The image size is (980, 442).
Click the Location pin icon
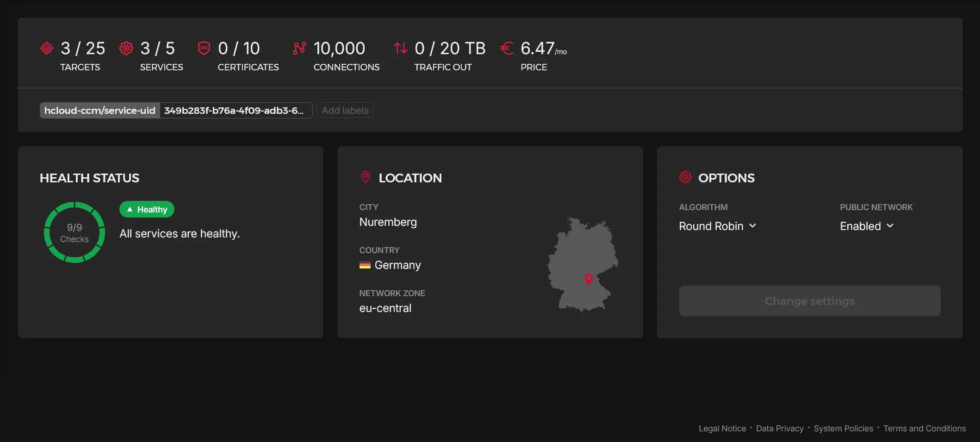click(x=366, y=177)
